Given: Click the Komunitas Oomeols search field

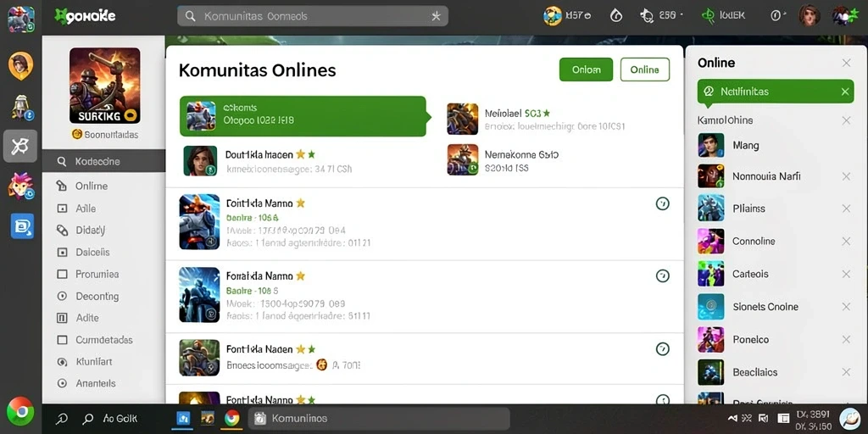Looking at the screenshot, I should tap(312, 16).
